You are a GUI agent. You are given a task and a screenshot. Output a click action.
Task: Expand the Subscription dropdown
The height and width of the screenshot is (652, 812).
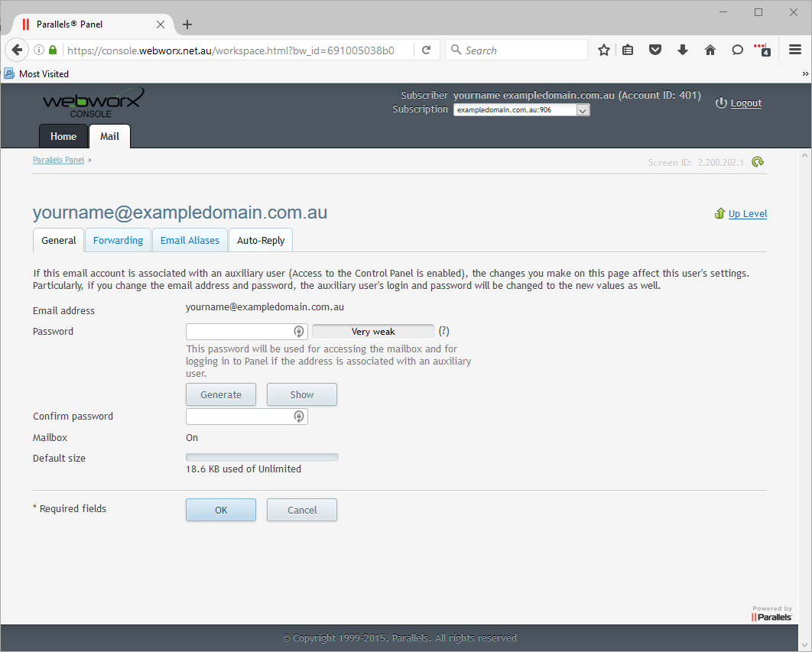[x=583, y=110]
